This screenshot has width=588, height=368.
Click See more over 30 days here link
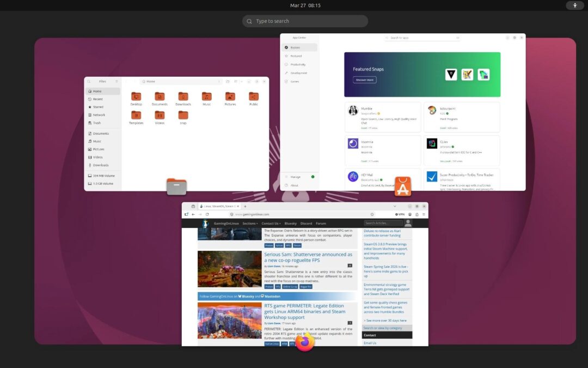[385, 321]
